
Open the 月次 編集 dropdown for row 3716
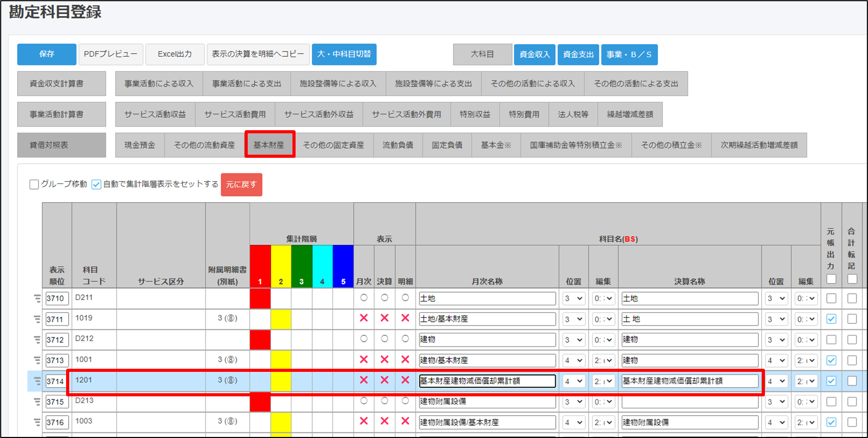pyautogui.click(x=603, y=422)
